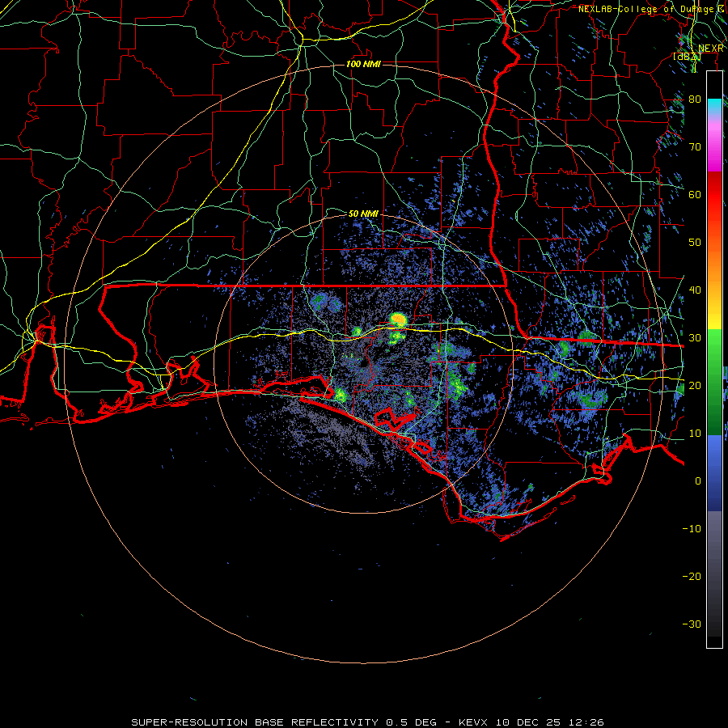The width and height of the screenshot is (728, 728).
Task: Click the "0" value on the dBZ scale
Action: point(698,481)
